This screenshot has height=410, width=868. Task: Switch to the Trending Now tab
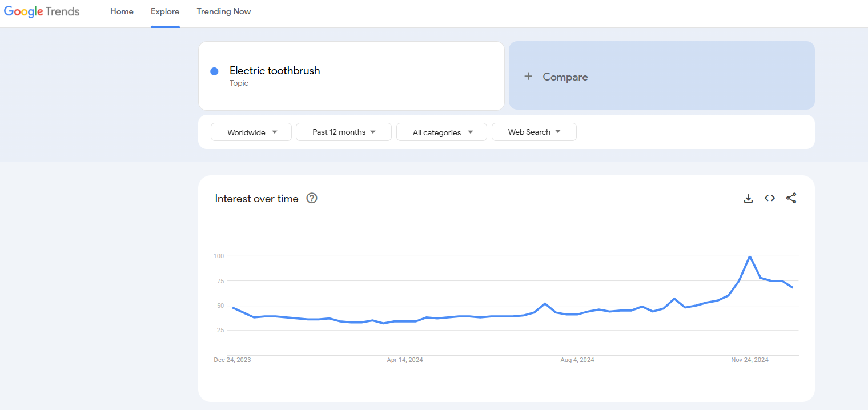tap(224, 11)
